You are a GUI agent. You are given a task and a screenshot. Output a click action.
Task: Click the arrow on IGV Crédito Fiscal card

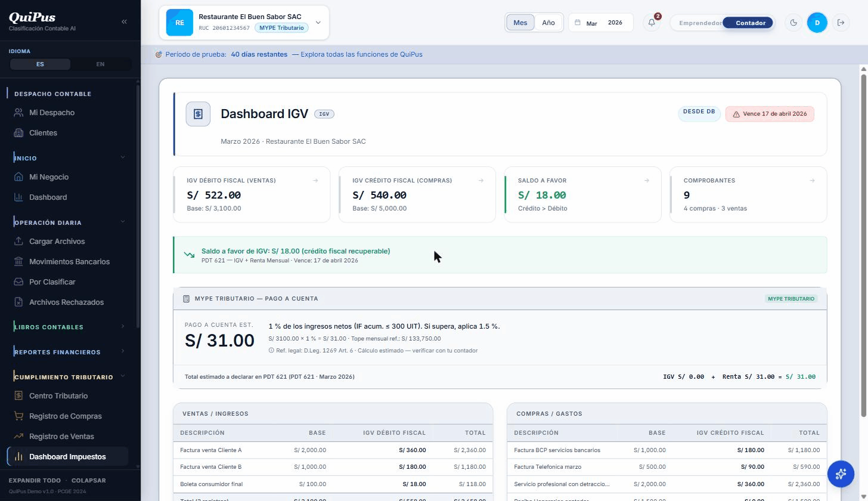tap(481, 181)
